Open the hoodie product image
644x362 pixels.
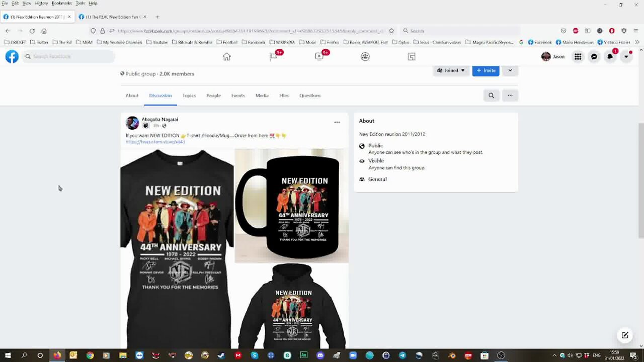point(292,306)
